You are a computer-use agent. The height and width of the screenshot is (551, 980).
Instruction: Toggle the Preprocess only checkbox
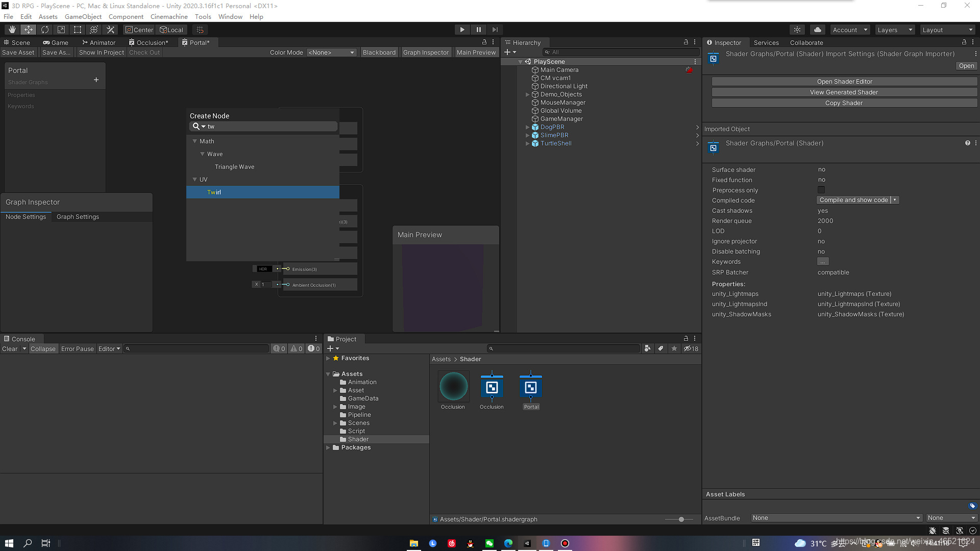coord(821,190)
